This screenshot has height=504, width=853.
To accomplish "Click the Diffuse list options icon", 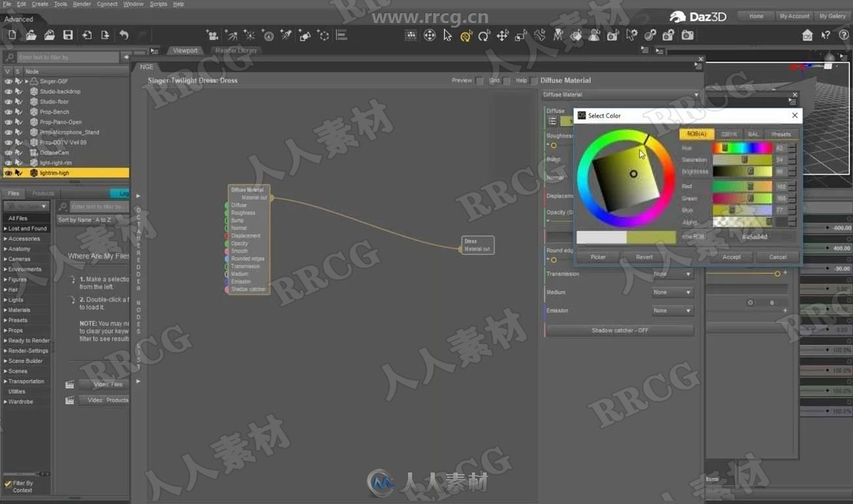I will click(x=552, y=121).
